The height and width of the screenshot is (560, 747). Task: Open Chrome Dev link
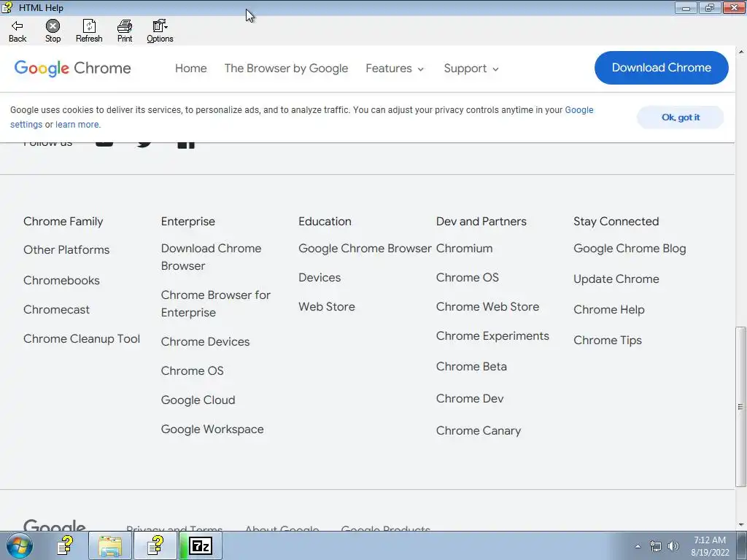470,398
